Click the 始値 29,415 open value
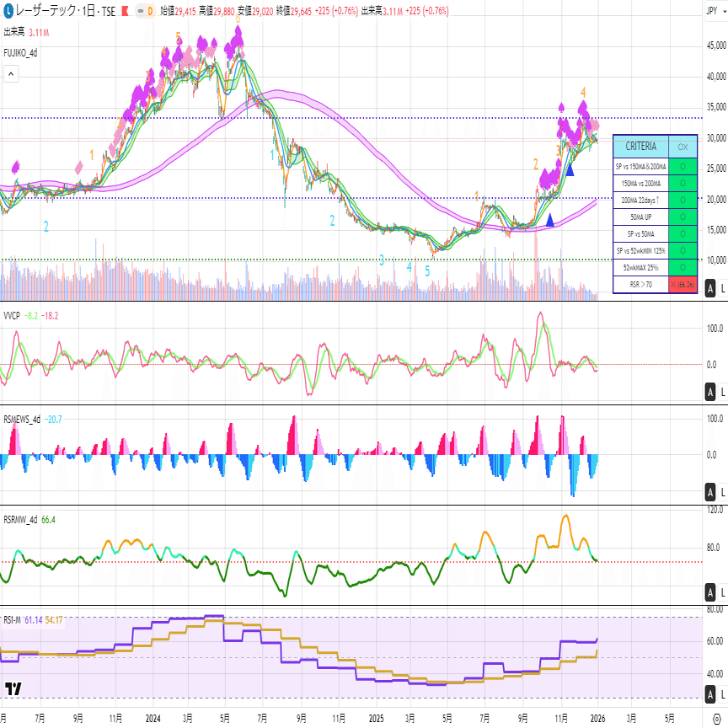728x728 pixels. point(179,11)
